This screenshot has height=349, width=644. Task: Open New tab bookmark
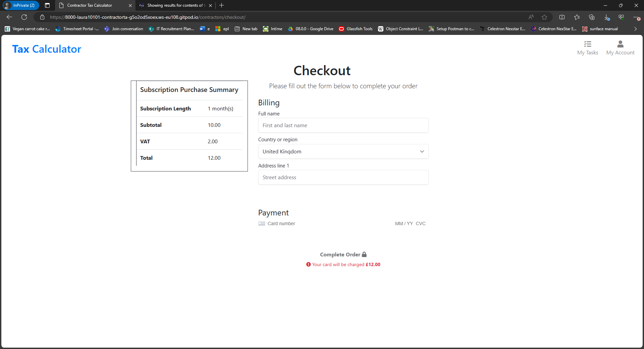pos(246,29)
